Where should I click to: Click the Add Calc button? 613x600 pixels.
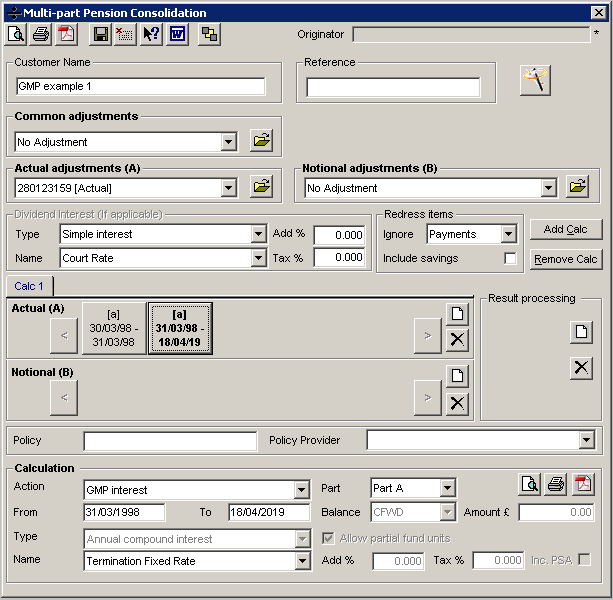(x=566, y=229)
